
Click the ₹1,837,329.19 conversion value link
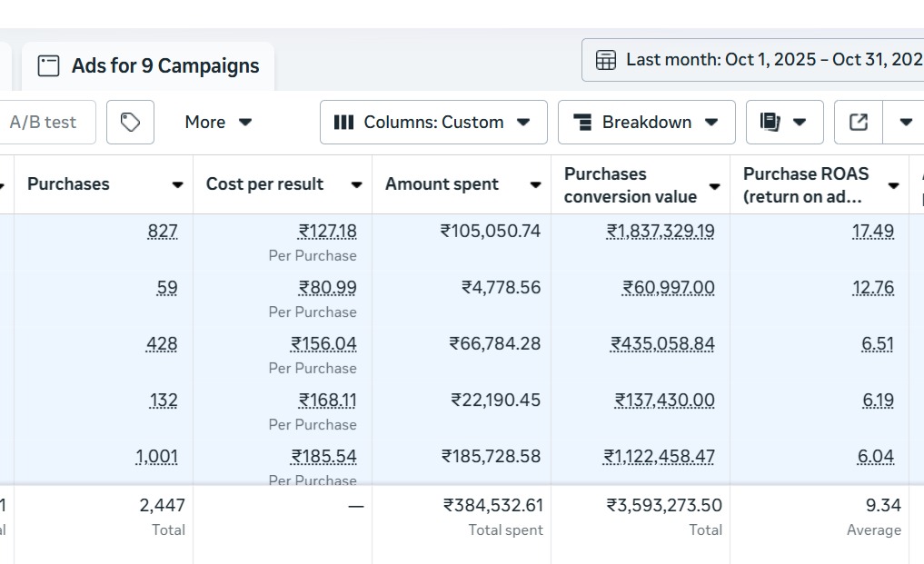coord(661,232)
